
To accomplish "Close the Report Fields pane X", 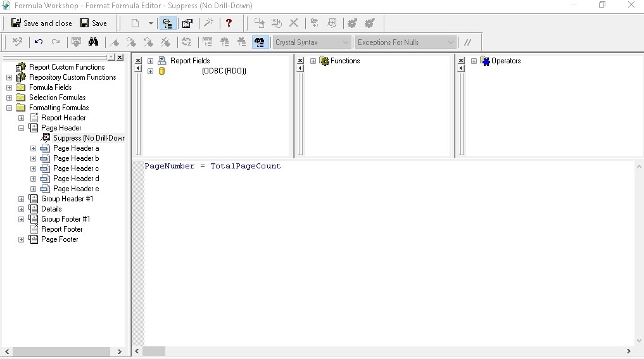I will [x=139, y=60].
